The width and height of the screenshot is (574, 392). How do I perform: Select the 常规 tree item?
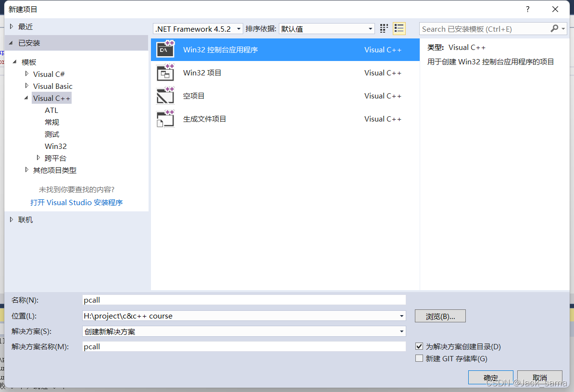click(52, 122)
